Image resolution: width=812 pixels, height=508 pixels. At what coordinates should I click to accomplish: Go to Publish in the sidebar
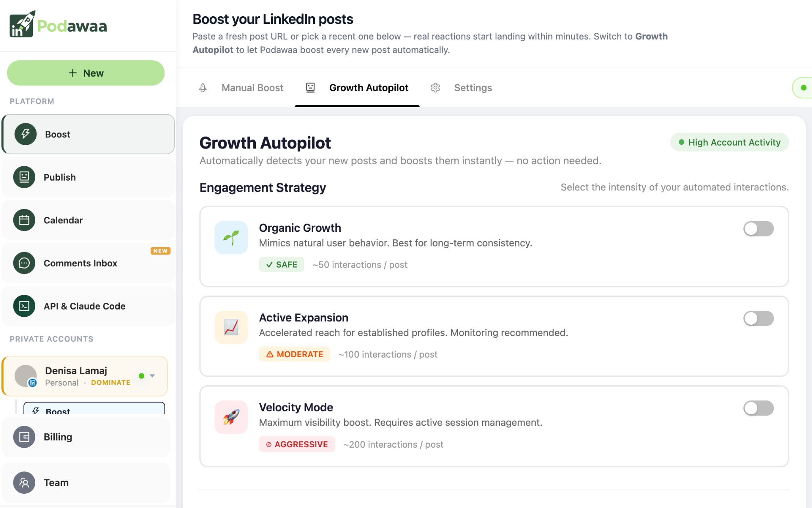(x=88, y=177)
